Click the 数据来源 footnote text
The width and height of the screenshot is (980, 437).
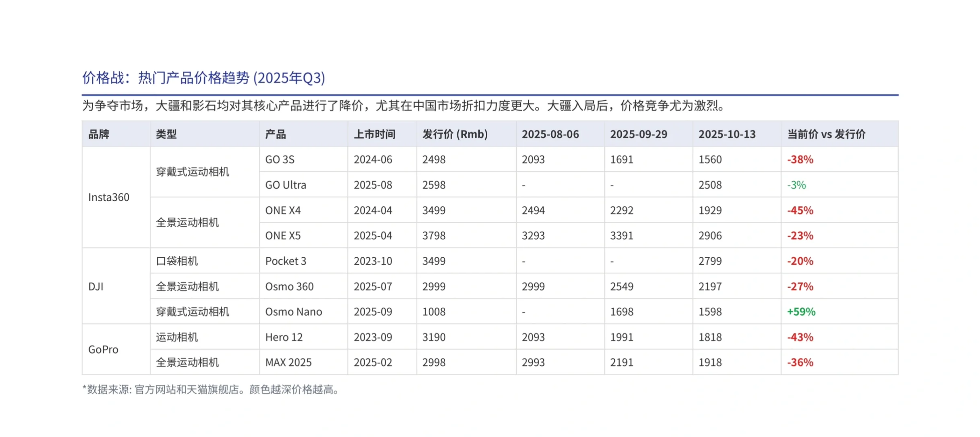click(210, 390)
